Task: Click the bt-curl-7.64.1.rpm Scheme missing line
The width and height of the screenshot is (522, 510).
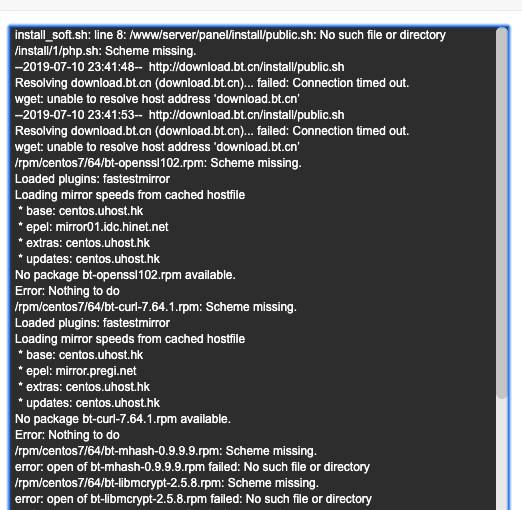Action: pos(156,307)
